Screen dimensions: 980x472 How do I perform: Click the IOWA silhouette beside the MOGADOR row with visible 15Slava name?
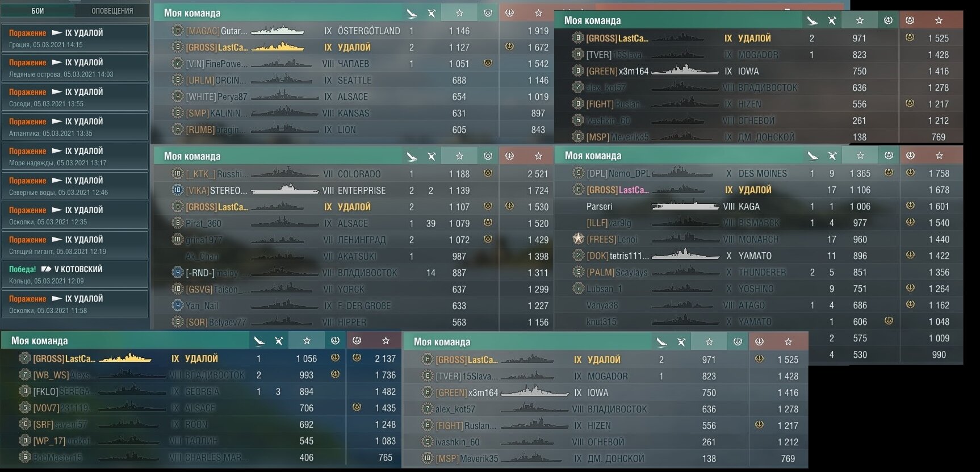534,391
